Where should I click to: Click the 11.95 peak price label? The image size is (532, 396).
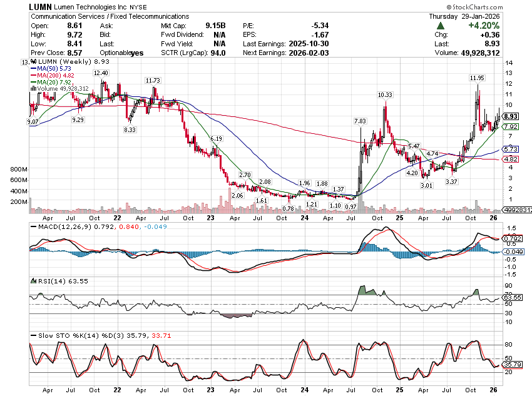478,78
